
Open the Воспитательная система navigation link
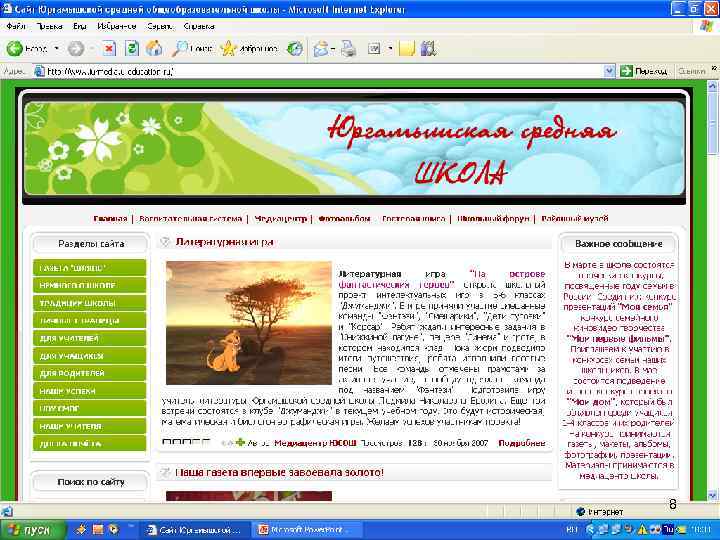point(191,219)
